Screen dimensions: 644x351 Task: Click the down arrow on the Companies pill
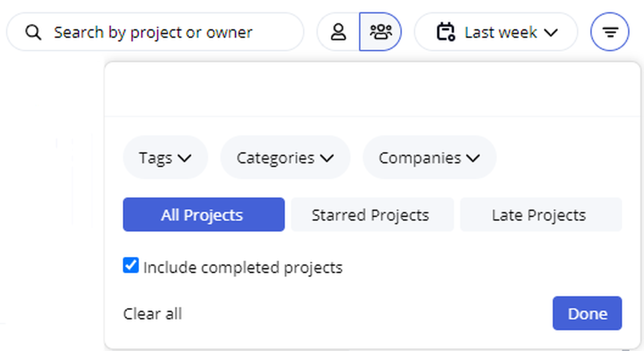click(473, 158)
